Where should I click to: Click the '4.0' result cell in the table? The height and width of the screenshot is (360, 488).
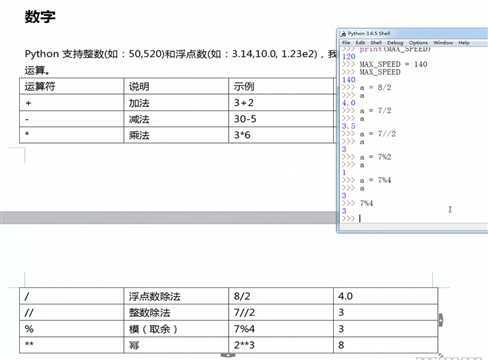point(386,296)
